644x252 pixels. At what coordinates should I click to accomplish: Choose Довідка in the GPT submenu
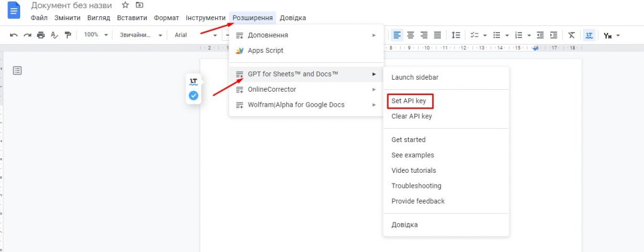tap(446, 225)
